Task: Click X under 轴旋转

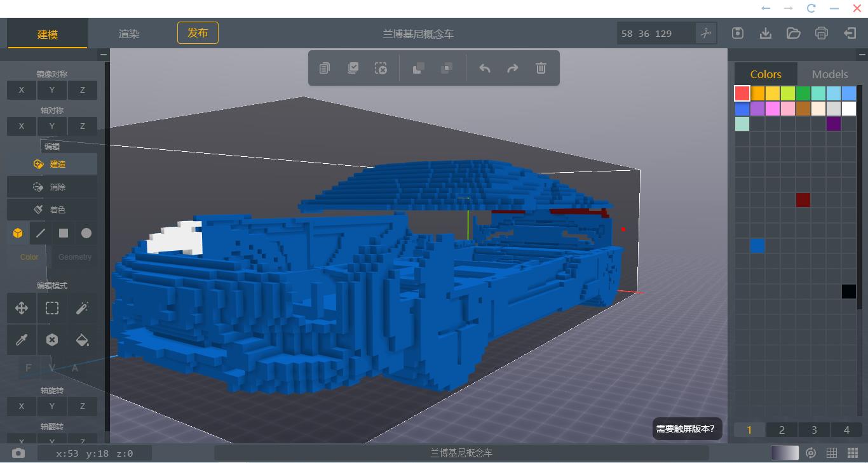Action: (22, 406)
